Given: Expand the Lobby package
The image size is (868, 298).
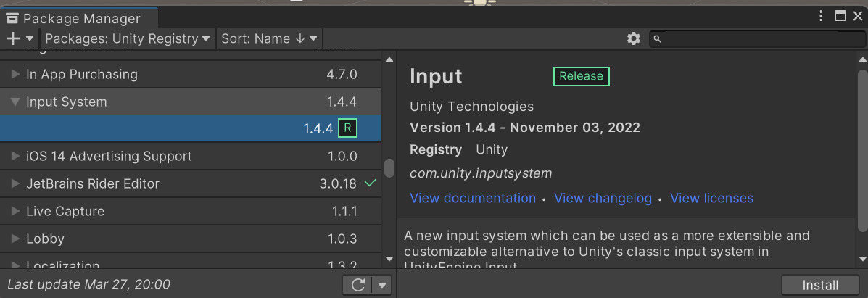Looking at the screenshot, I should [15, 239].
